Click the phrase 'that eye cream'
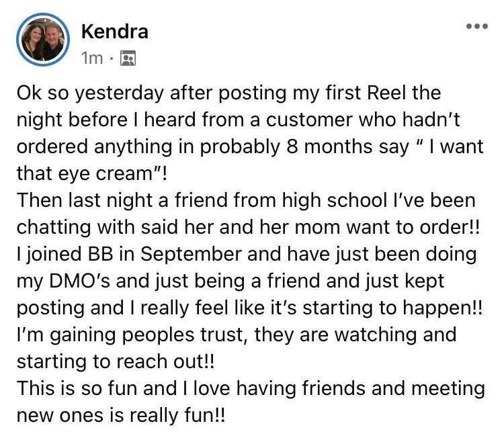Image resolution: width=504 pixels, height=438 pixels. [84, 174]
